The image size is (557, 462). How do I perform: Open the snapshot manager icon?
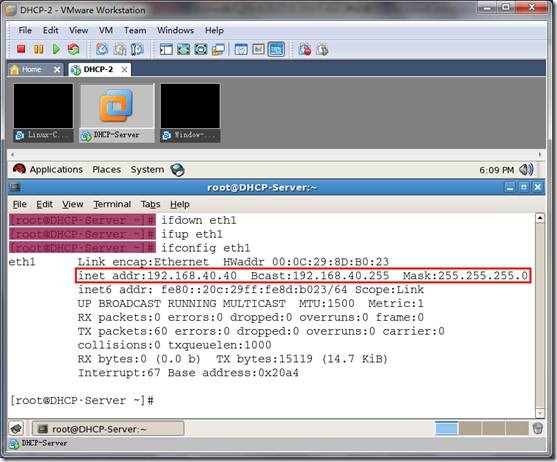point(137,49)
